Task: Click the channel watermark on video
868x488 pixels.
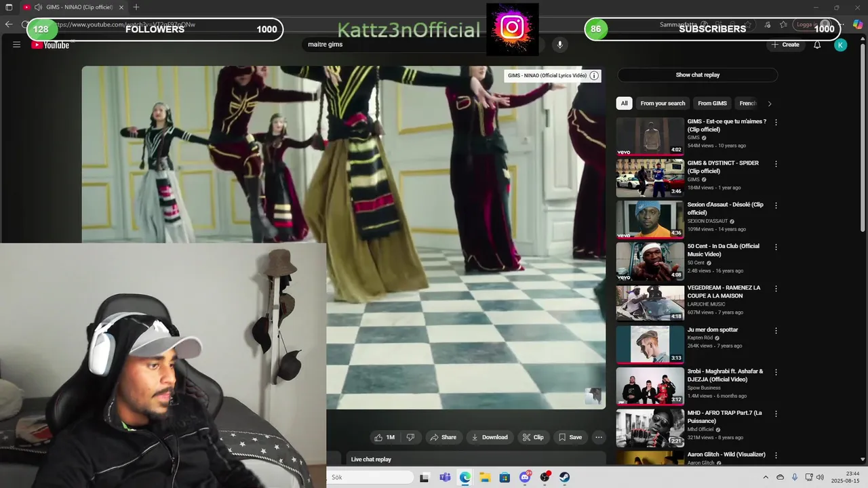Action: [593, 396]
